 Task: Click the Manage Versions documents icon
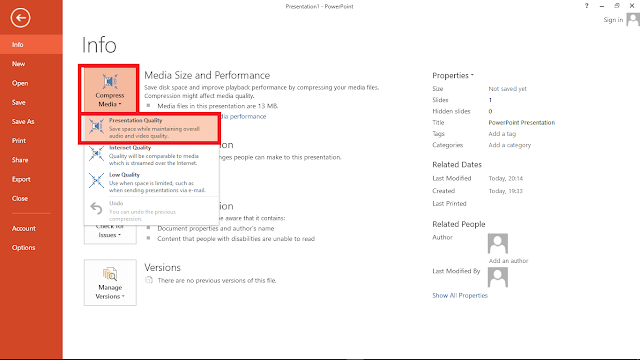click(x=110, y=274)
